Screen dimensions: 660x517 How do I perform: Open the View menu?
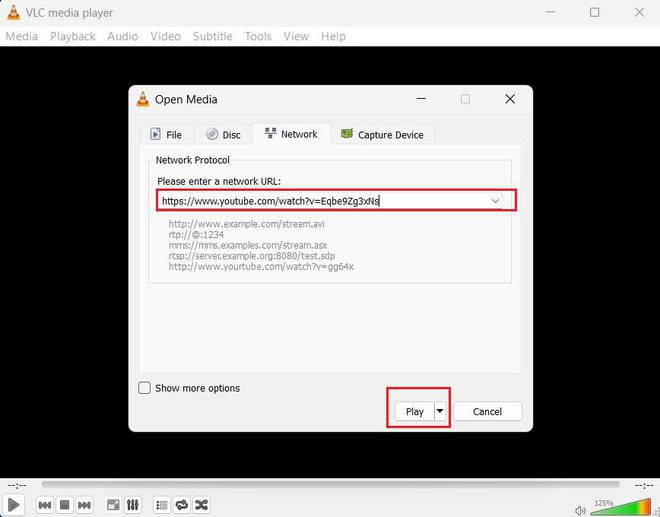coord(296,36)
